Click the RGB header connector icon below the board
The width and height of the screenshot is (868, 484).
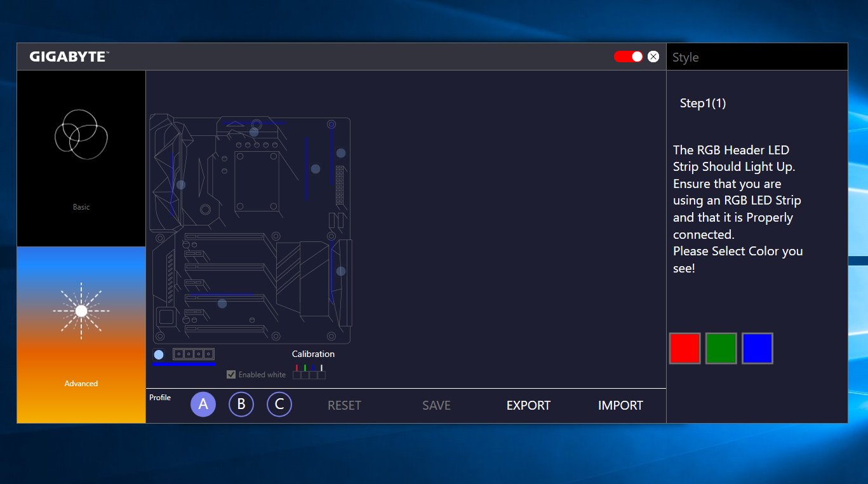(x=194, y=354)
